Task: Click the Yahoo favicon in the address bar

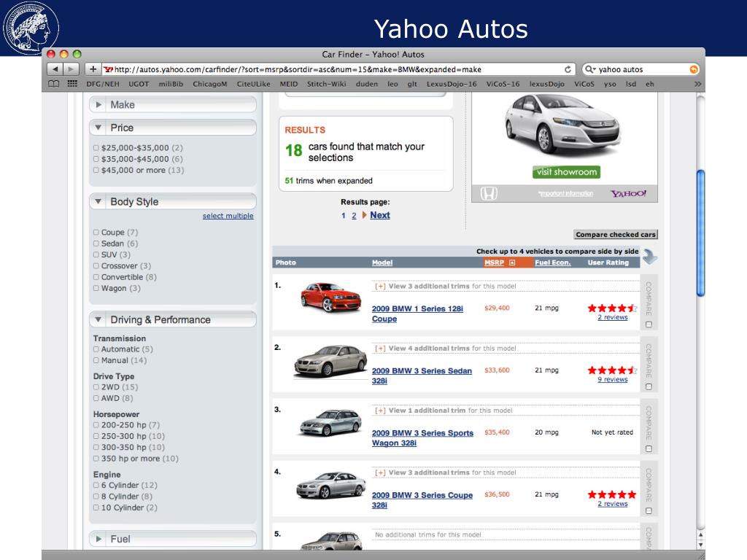Action: [x=109, y=69]
